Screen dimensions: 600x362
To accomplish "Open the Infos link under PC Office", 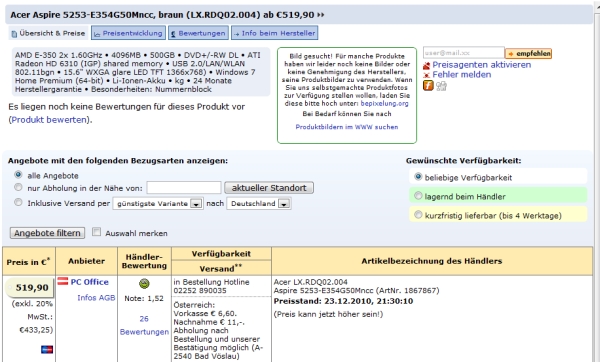I will (87, 298).
